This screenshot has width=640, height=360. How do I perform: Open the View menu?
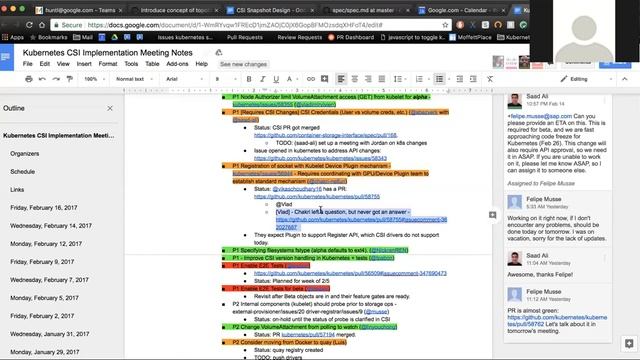point(63,64)
